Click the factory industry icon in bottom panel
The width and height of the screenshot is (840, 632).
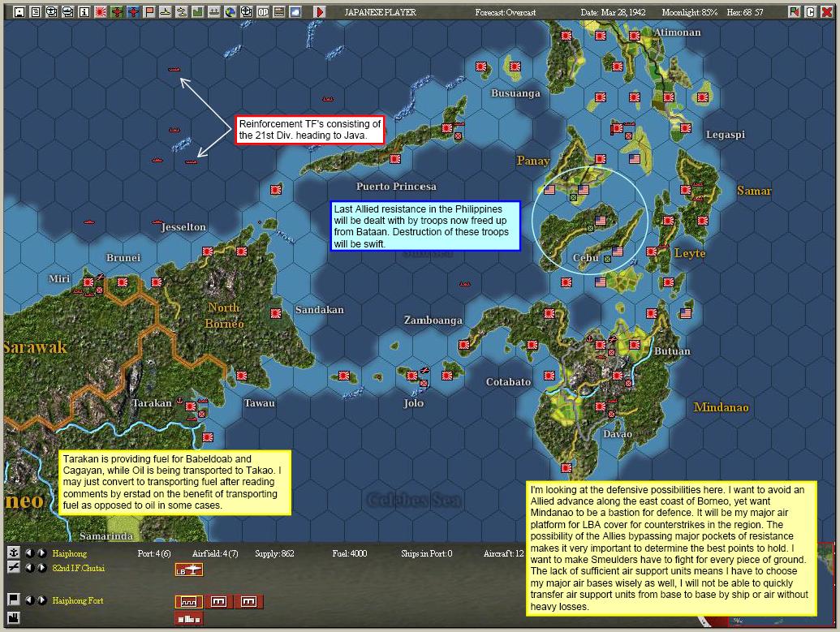pos(14,617)
